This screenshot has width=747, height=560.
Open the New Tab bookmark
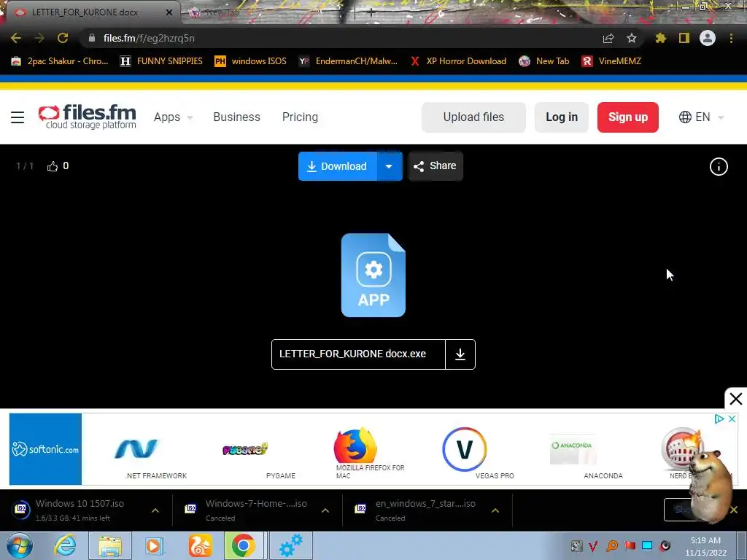(x=544, y=61)
